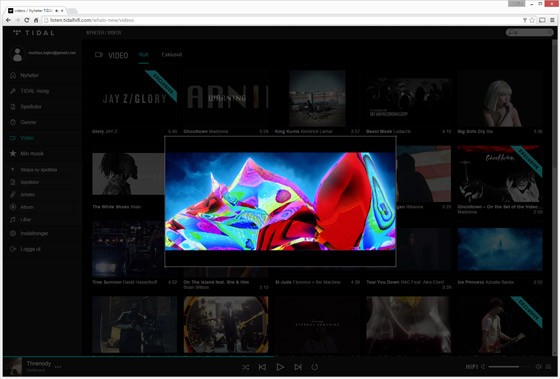Click the cast icon in Chrome toolbar
This screenshot has width=560, height=379.
coord(542,20)
